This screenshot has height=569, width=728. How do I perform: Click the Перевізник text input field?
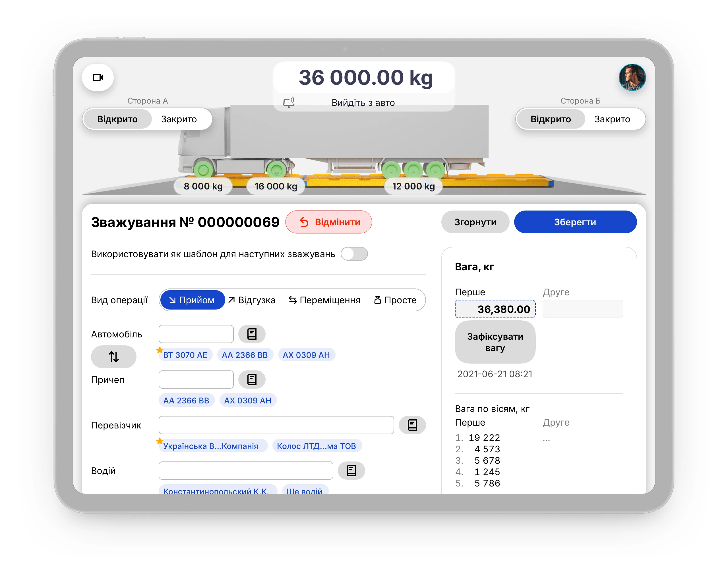(x=276, y=425)
